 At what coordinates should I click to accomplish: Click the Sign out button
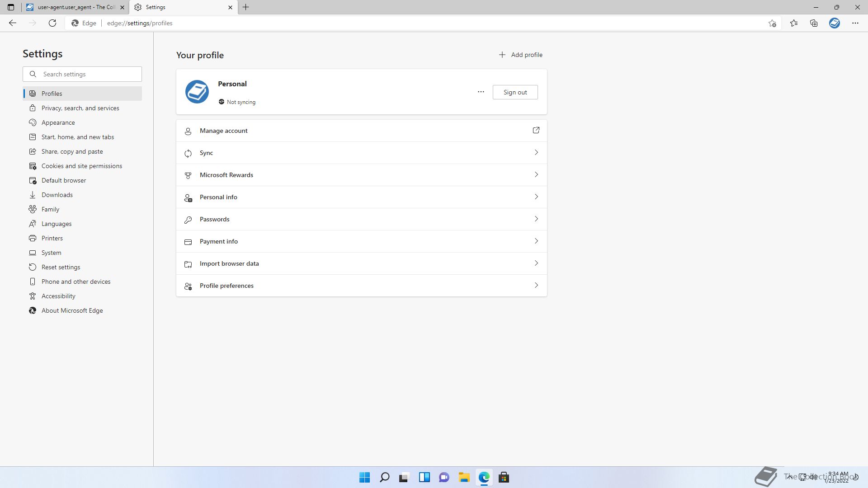[x=515, y=92]
